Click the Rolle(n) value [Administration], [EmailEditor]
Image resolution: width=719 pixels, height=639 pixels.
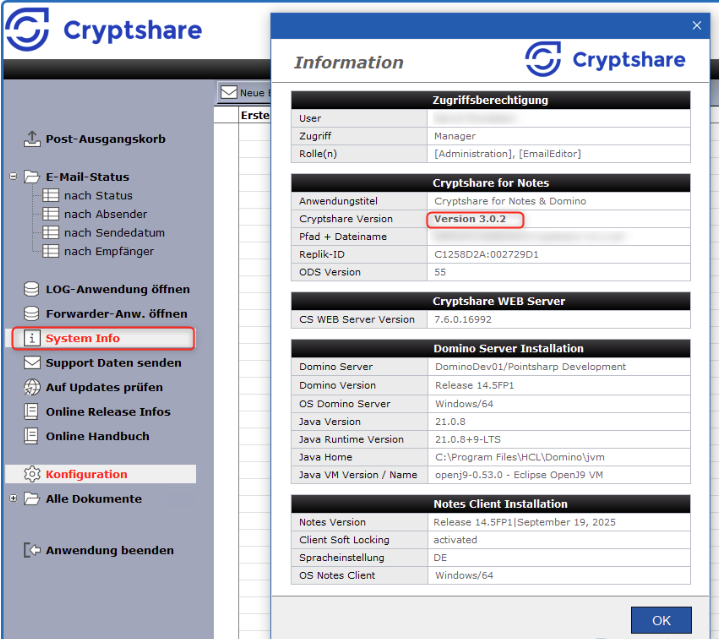pyautogui.click(x=508, y=154)
